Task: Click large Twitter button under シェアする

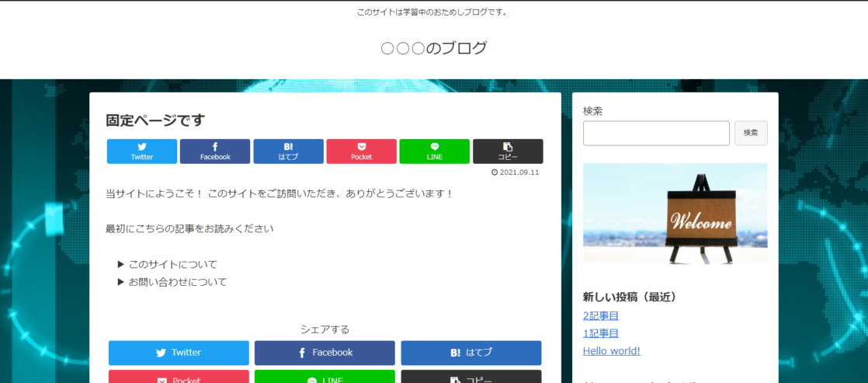Action: click(x=179, y=353)
